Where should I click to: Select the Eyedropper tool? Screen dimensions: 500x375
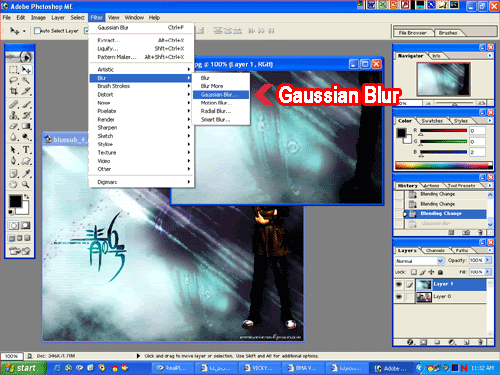point(26,173)
